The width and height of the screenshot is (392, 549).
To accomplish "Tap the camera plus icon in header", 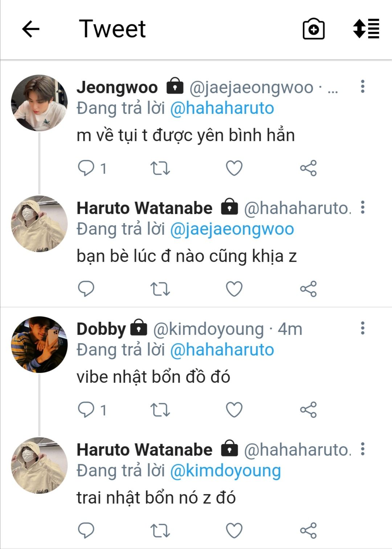I will (x=314, y=29).
